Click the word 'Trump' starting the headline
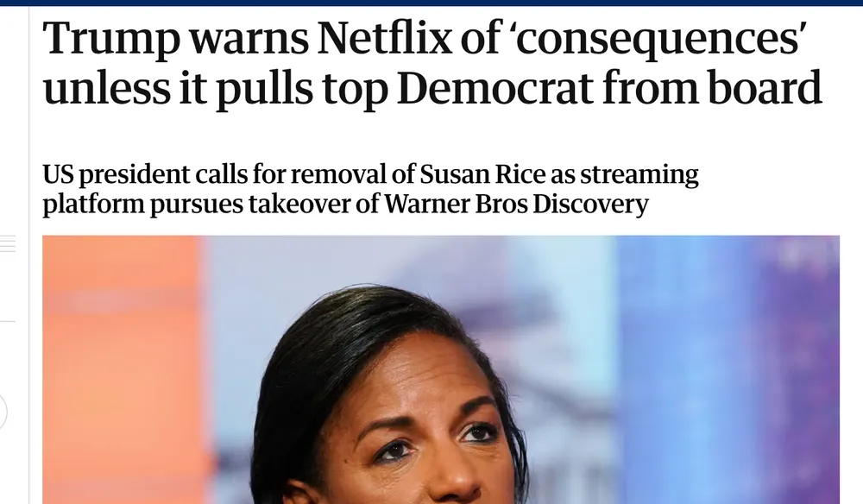 click(111, 41)
